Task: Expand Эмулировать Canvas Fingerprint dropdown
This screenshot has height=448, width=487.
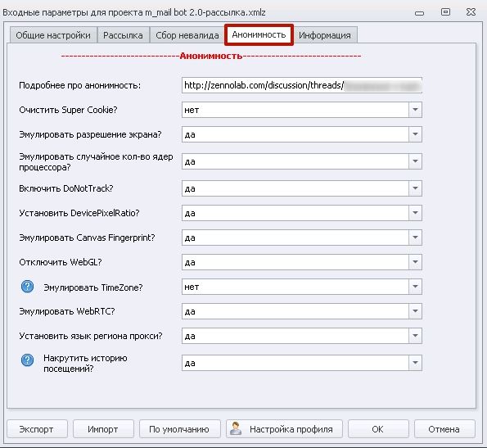Action: click(415, 238)
